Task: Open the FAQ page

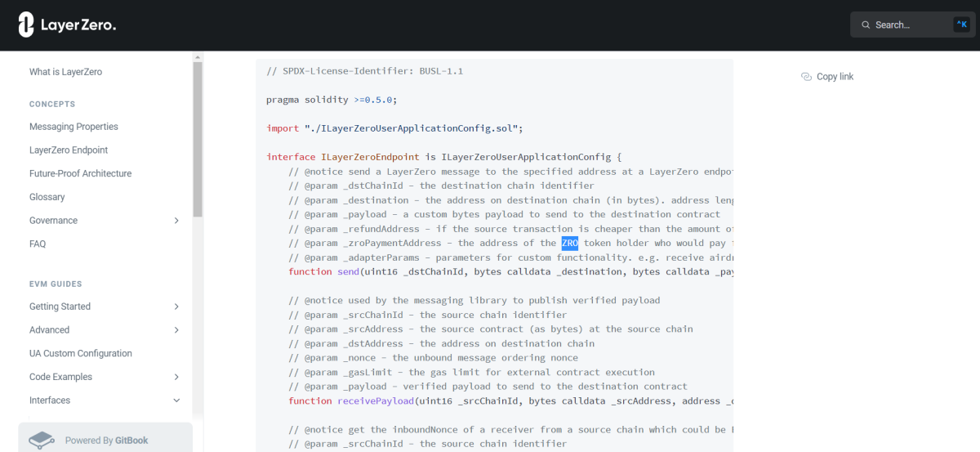Action: 38,244
